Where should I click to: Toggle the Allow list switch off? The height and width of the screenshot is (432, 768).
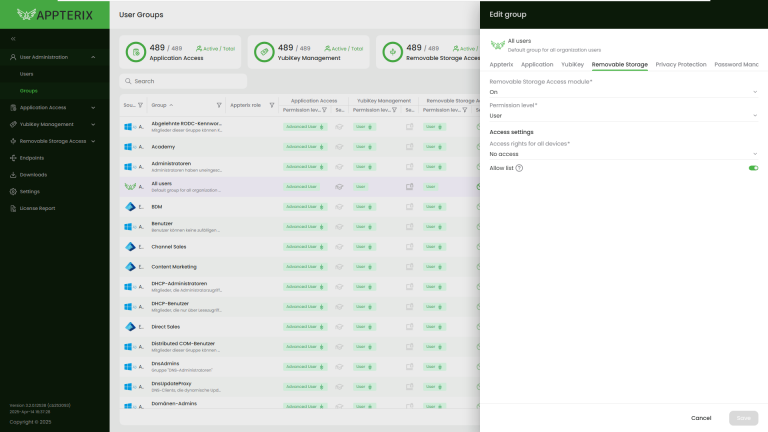[x=753, y=168]
